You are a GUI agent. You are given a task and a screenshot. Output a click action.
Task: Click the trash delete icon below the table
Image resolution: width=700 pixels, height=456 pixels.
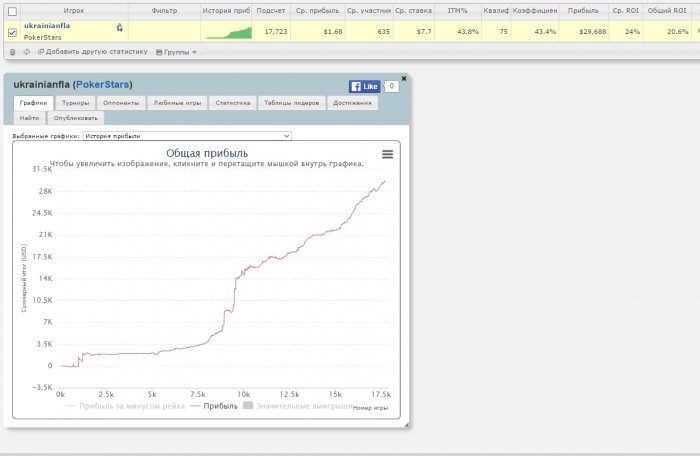tap(12, 52)
